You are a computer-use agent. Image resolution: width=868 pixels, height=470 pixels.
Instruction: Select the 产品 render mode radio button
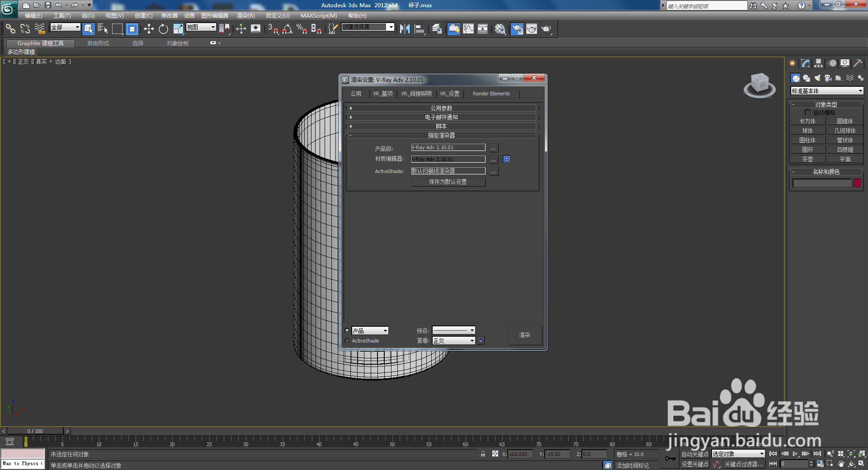[347, 330]
